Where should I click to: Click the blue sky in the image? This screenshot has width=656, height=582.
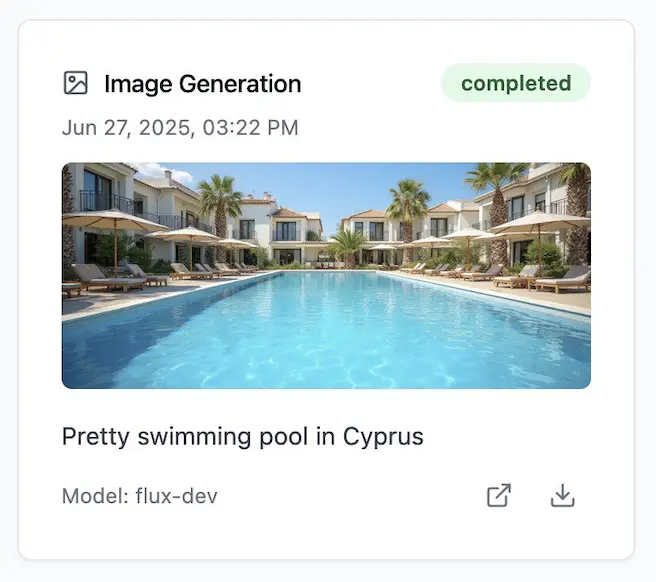point(330,185)
